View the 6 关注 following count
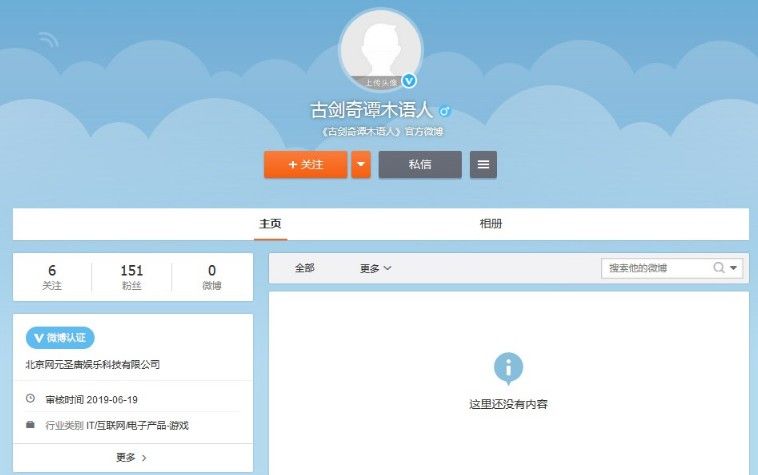The image size is (758, 475). [x=52, y=277]
